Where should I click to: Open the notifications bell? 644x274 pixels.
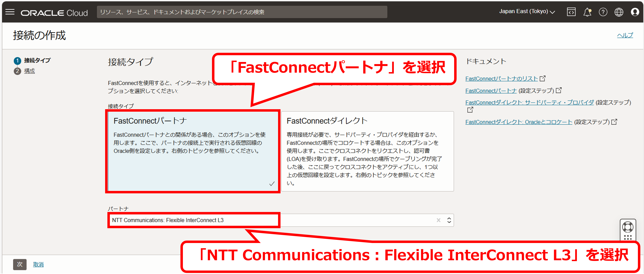587,12
